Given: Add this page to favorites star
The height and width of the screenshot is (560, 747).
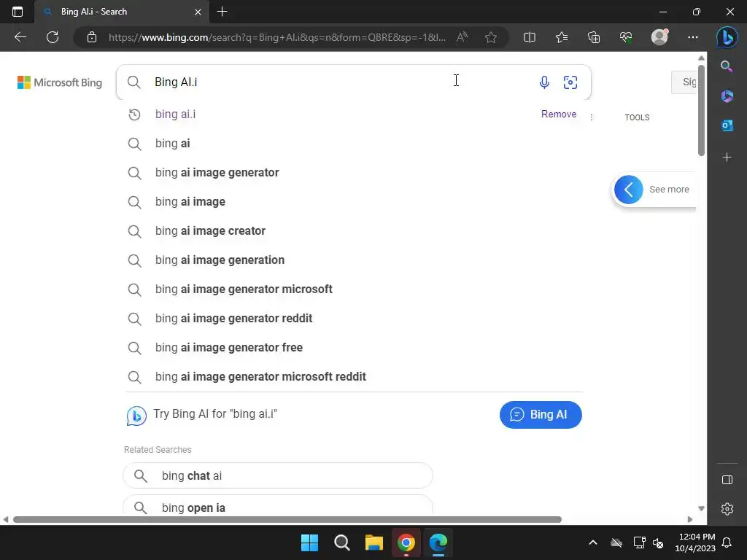Looking at the screenshot, I should tap(491, 37).
